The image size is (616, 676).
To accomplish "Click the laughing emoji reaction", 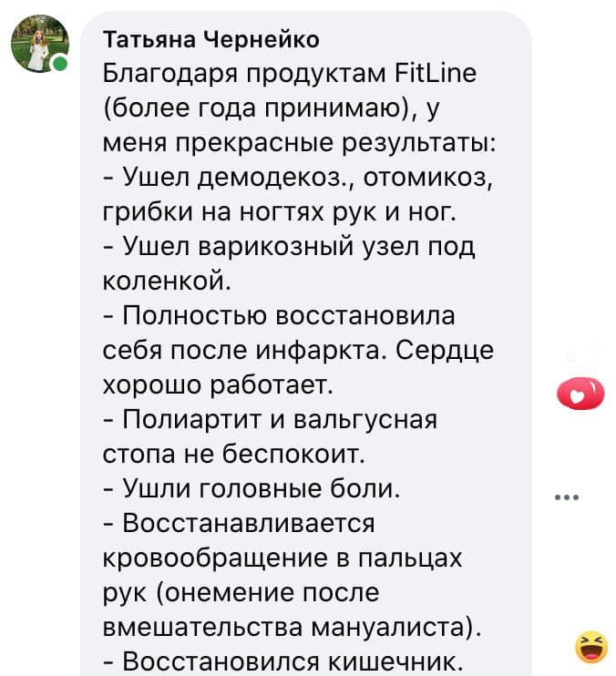I will (x=592, y=646).
